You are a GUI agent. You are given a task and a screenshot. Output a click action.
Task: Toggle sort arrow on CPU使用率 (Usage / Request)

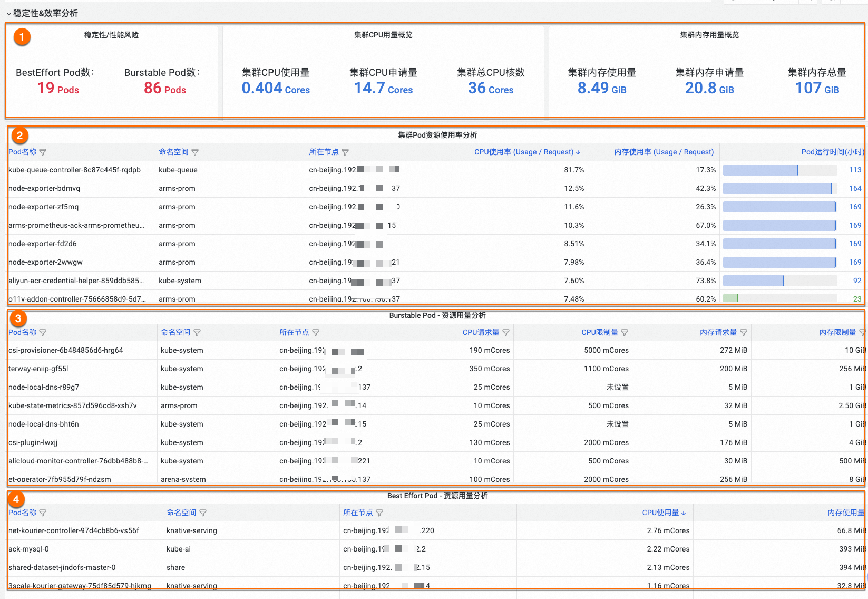tap(578, 152)
